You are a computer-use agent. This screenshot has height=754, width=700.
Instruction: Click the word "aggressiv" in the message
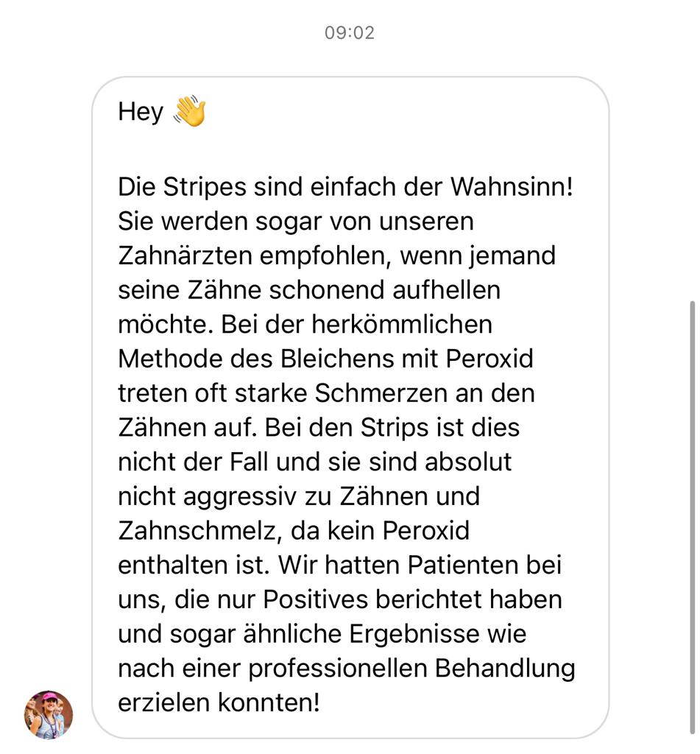pos(240,496)
